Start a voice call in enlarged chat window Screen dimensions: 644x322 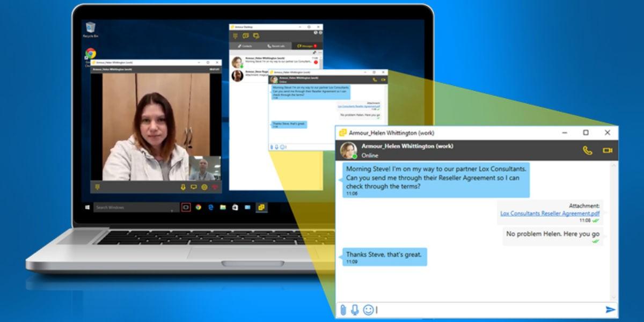pos(587,151)
